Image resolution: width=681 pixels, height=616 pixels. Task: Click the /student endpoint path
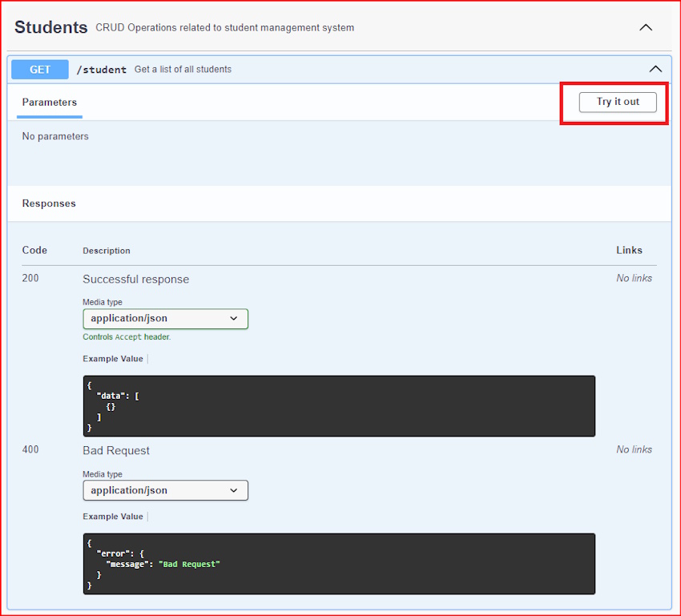pyautogui.click(x=102, y=70)
